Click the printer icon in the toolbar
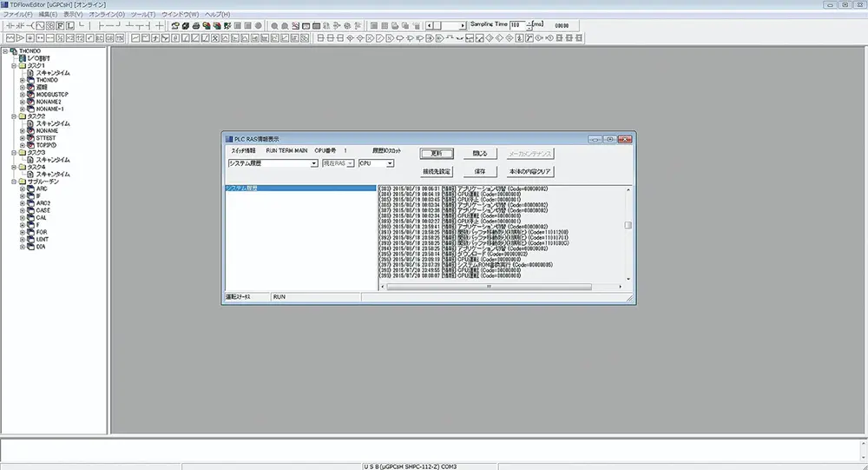Screen dimensions: 868x470 (196, 26)
